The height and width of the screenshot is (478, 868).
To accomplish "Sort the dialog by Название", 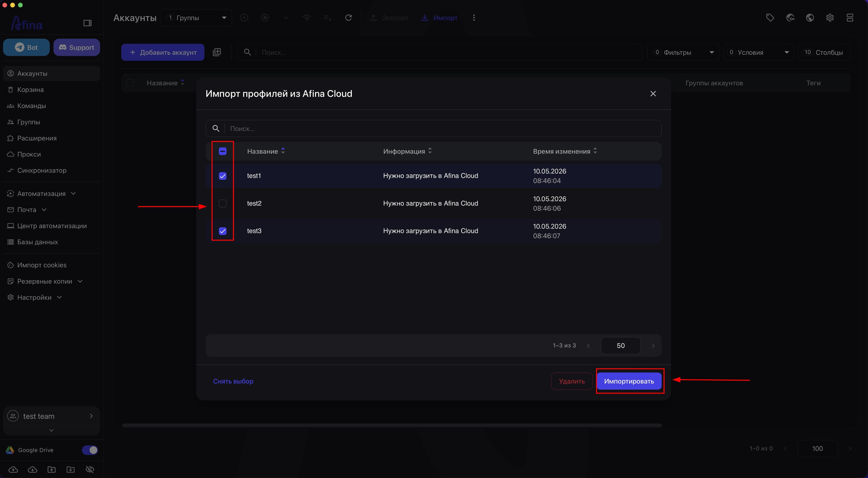I will 283,151.
